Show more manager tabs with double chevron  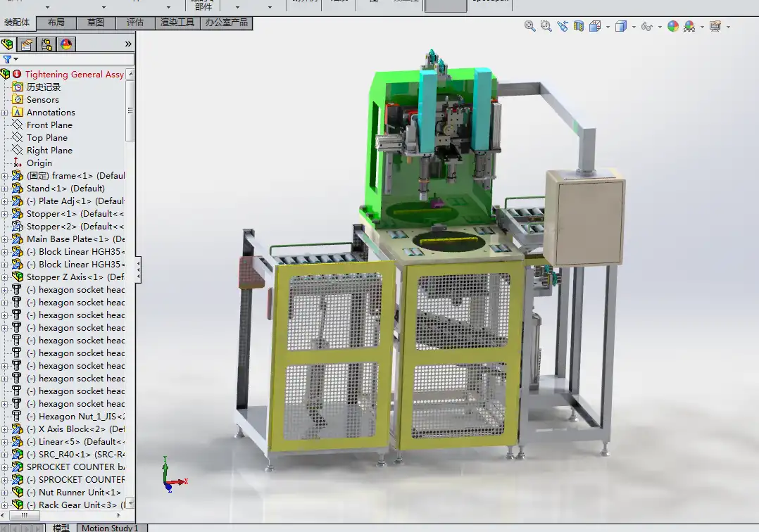click(x=128, y=44)
